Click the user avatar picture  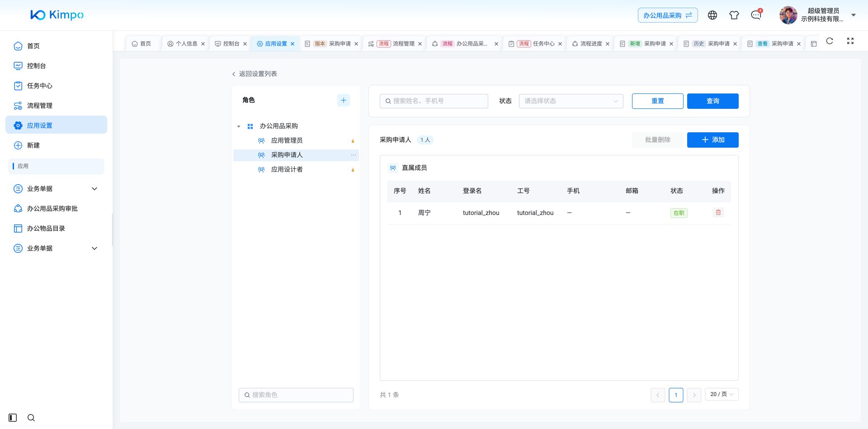coord(788,15)
